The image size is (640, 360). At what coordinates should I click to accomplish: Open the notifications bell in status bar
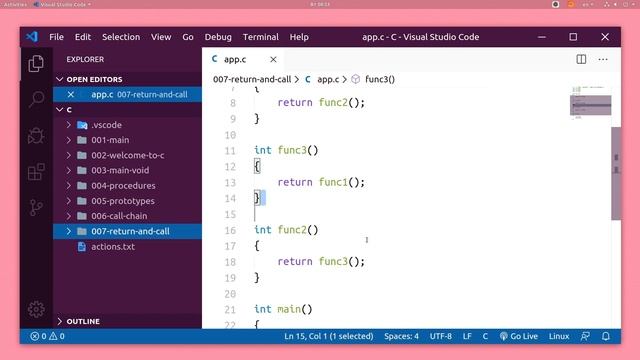tap(606, 336)
